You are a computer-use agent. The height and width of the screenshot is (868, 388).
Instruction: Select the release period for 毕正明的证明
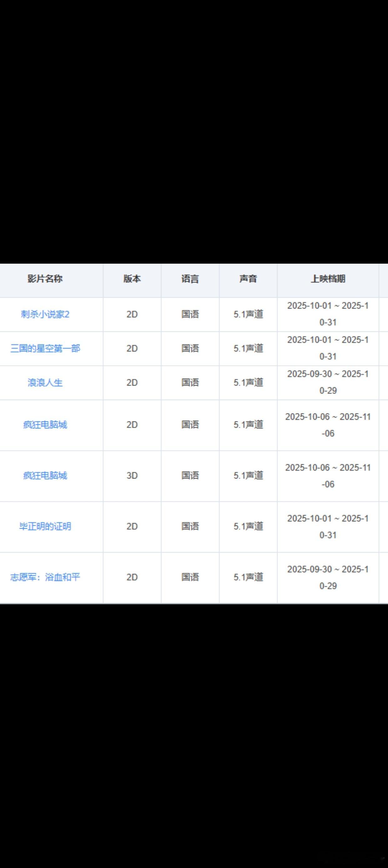(x=328, y=527)
